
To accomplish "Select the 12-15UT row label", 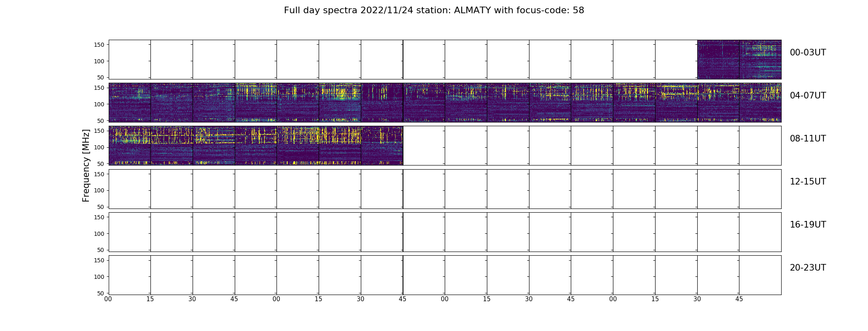I will coord(808,182).
